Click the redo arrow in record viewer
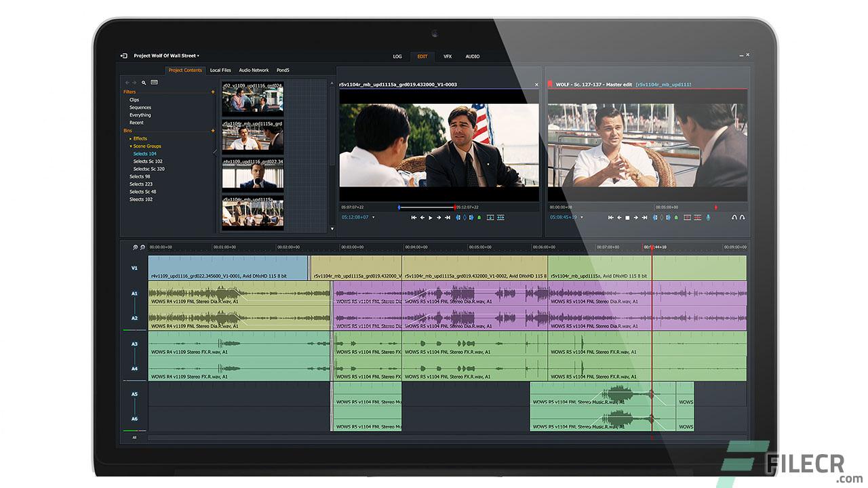Screen dimensions: 868x488 (743, 218)
